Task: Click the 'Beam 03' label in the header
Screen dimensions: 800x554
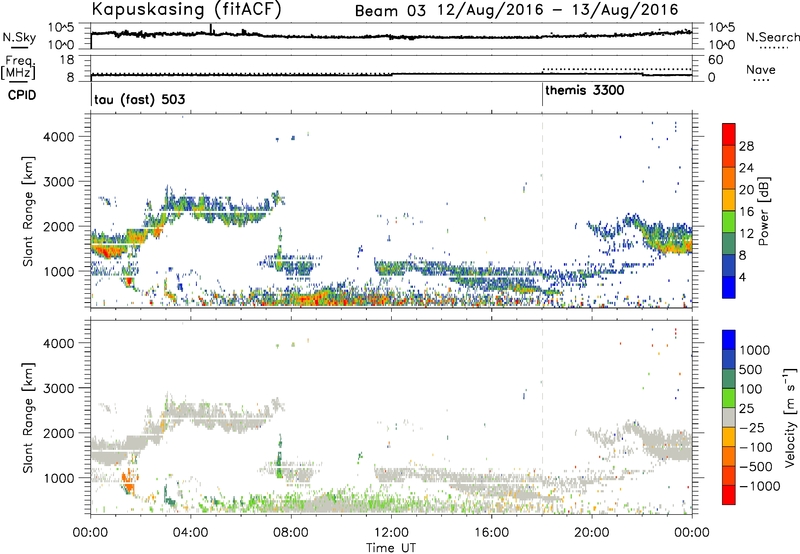Action: (x=390, y=11)
